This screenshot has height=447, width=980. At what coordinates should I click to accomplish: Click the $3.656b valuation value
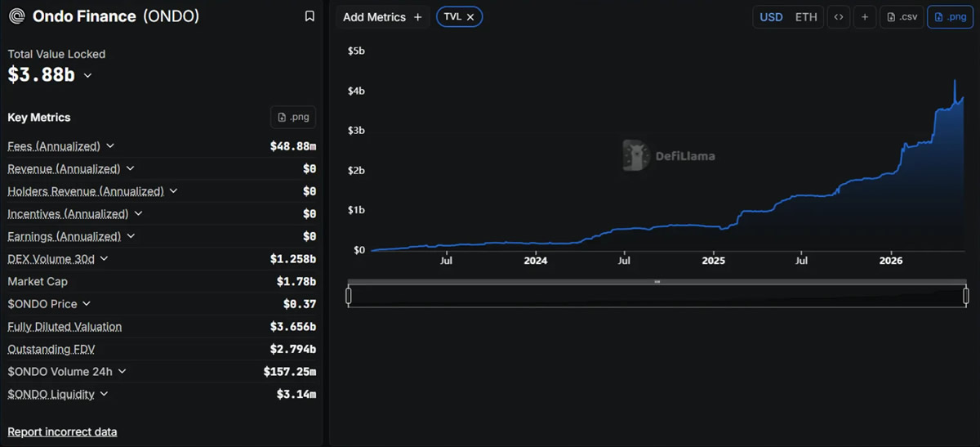(x=293, y=327)
